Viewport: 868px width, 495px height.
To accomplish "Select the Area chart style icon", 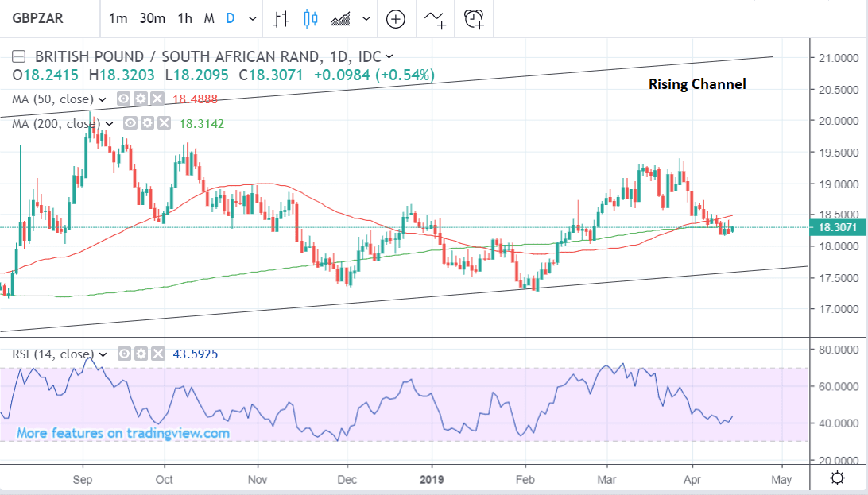I will coord(341,18).
